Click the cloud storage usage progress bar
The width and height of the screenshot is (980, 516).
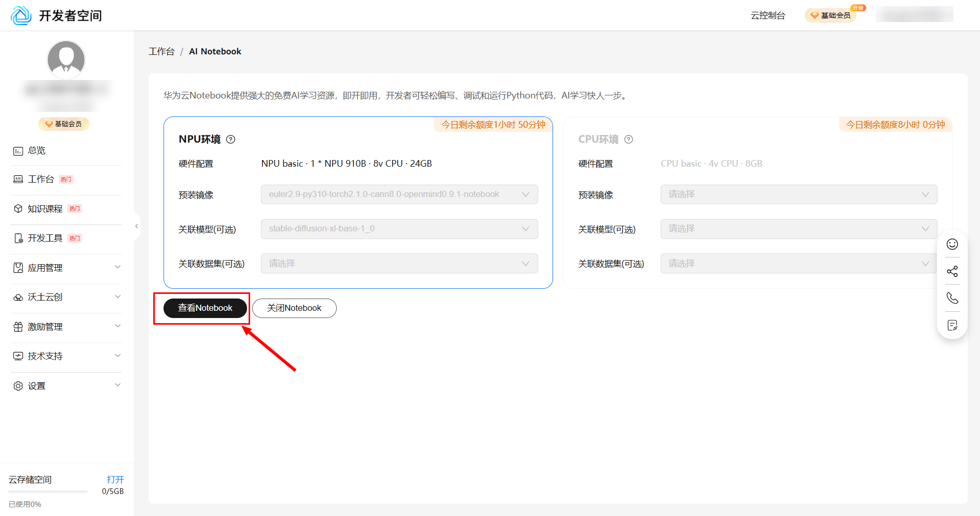(48, 491)
